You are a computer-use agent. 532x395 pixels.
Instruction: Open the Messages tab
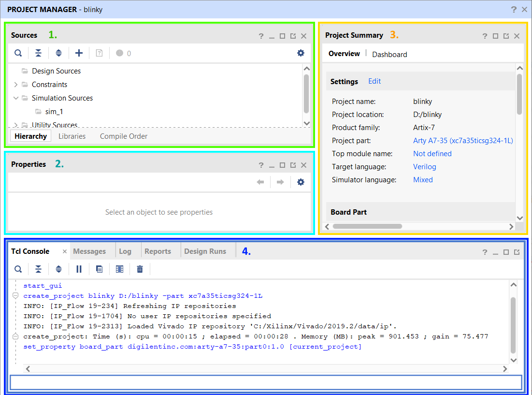tap(89, 251)
